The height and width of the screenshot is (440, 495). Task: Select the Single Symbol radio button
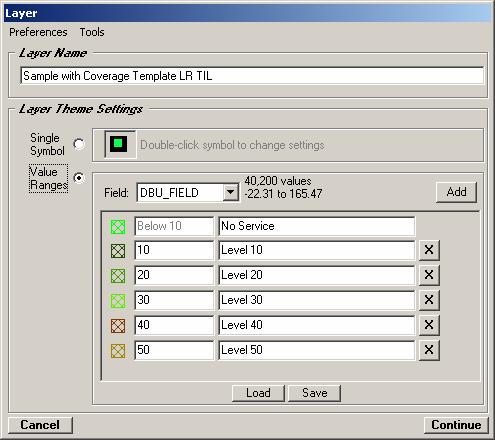tap(79, 144)
